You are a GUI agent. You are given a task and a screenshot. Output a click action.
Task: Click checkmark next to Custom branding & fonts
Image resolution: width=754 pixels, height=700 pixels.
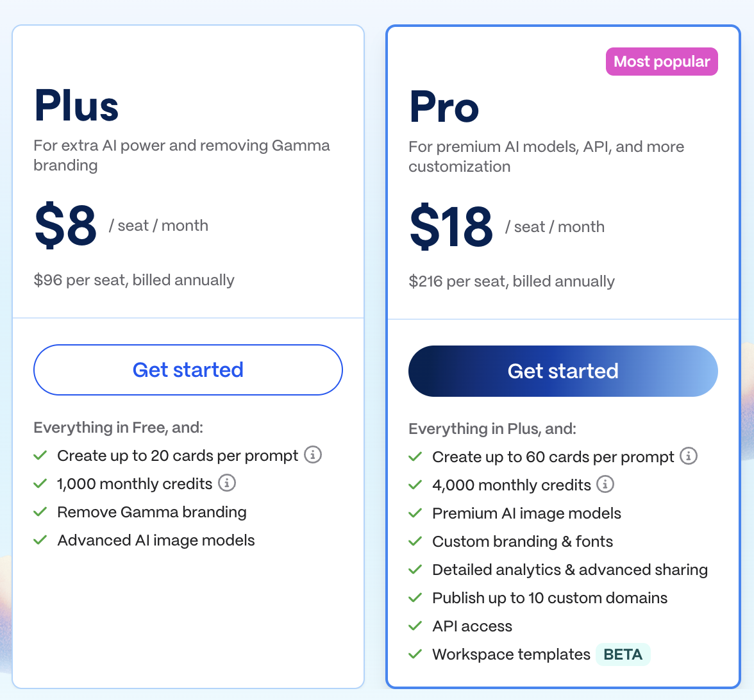point(415,542)
